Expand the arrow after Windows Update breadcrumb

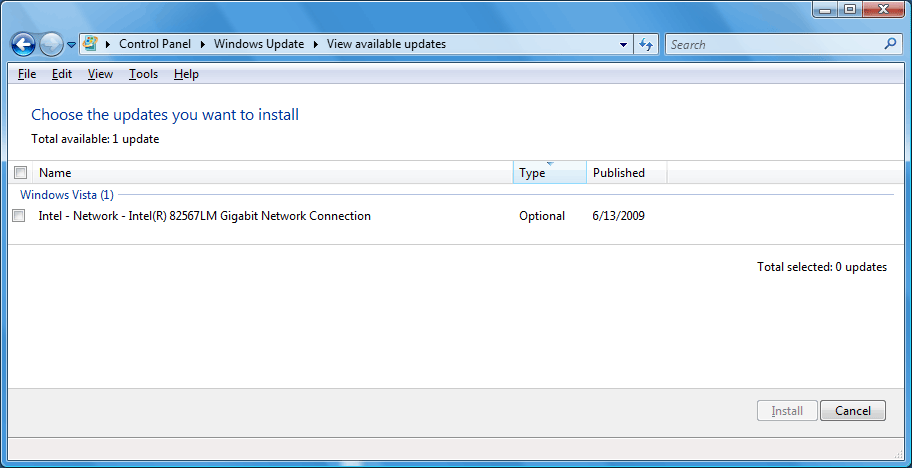point(315,44)
